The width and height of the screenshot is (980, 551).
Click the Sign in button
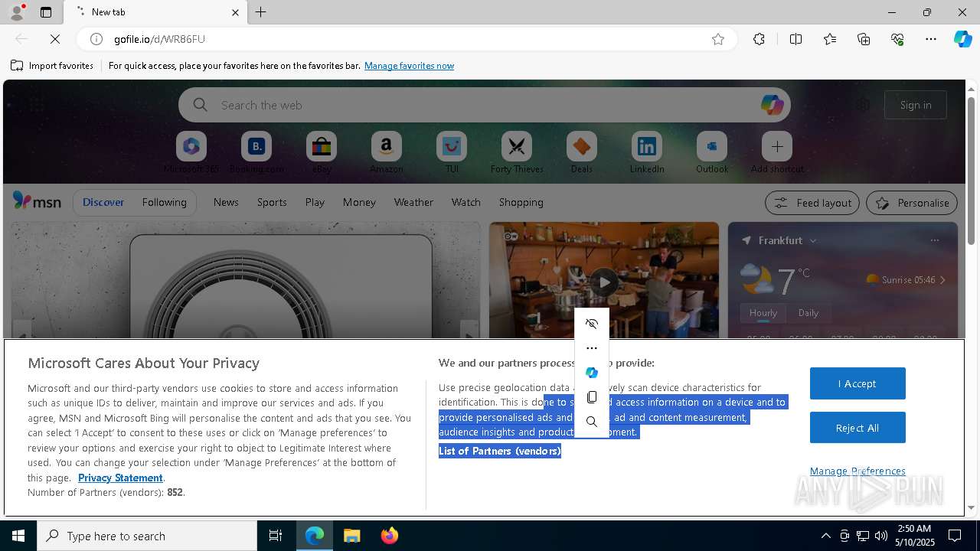[916, 105]
